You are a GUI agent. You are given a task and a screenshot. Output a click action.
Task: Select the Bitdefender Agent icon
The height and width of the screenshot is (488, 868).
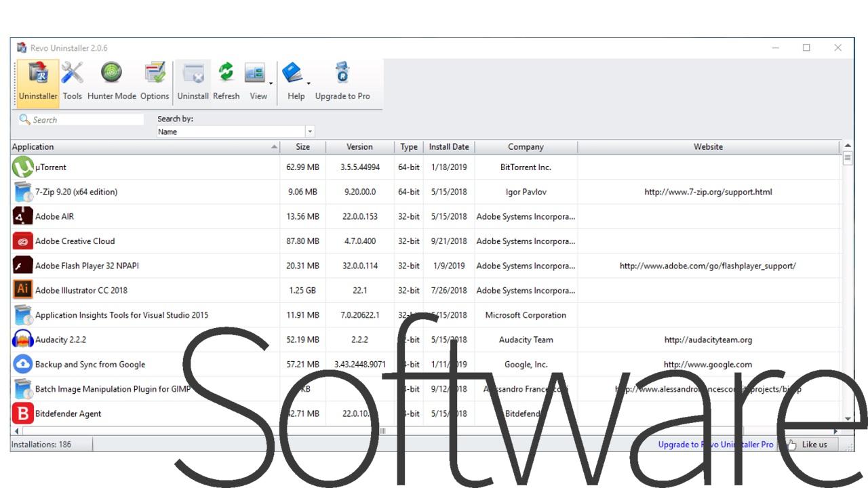(x=23, y=413)
